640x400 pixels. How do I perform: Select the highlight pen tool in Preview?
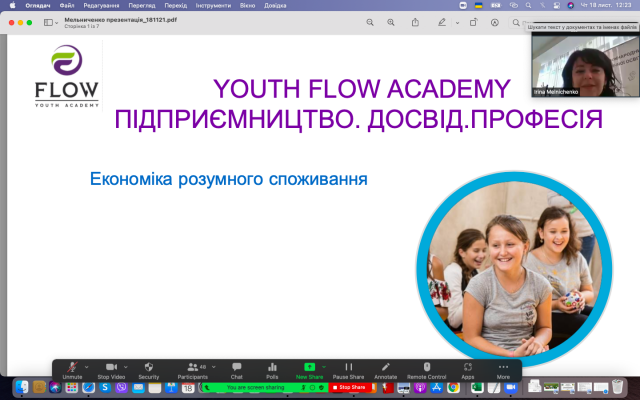pos(442,22)
